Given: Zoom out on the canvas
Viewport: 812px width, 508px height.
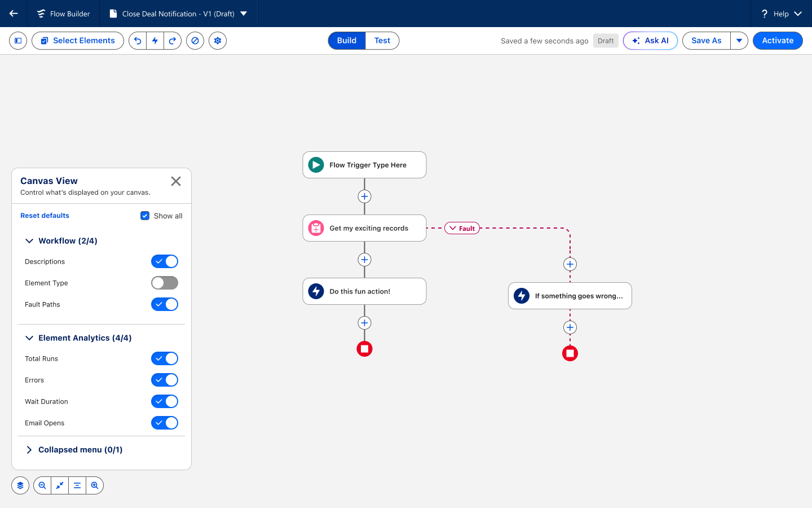Looking at the screenshot, I should click(42, 485).
